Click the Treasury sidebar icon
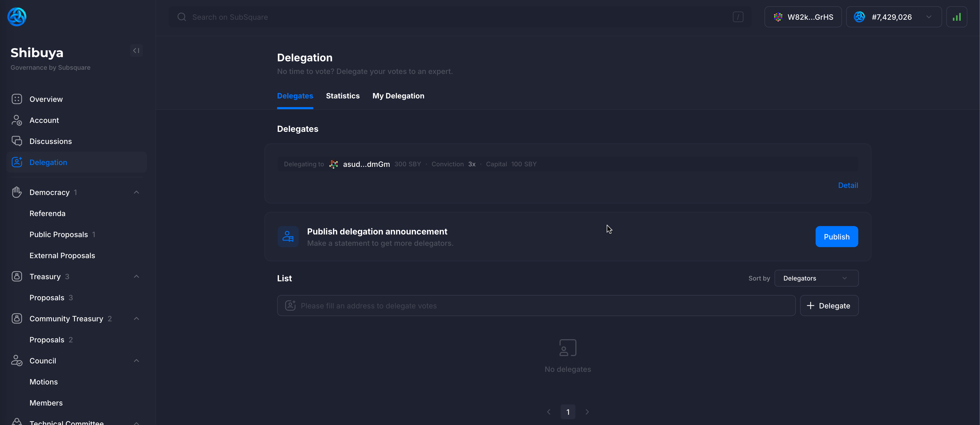 click(x=17, y=276)
